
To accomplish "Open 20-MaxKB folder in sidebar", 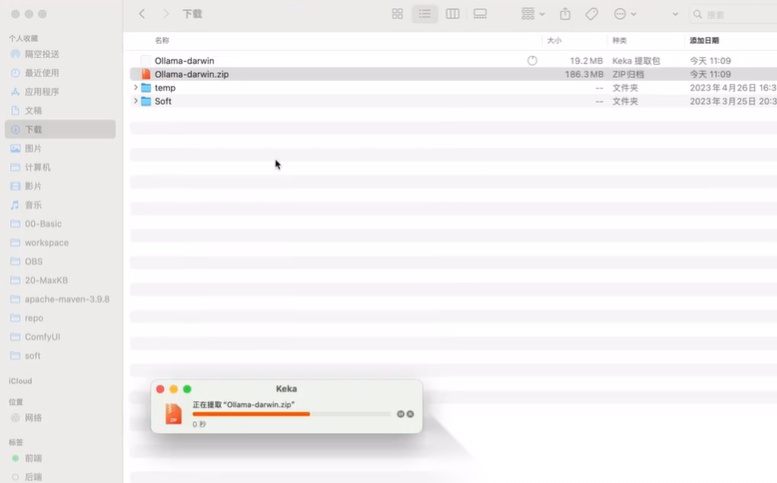I will point(60,280).
